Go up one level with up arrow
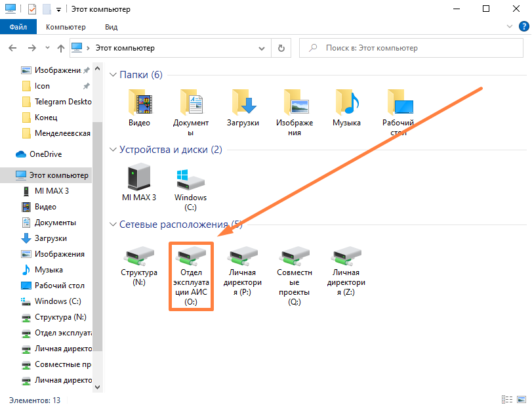This screenshot has height=407, width=532. 61,48
